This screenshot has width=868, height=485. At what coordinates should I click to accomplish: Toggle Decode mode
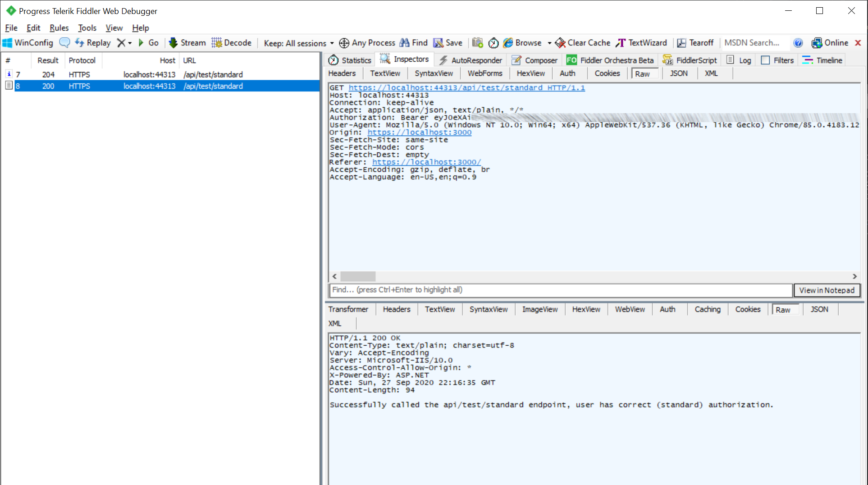(x=232, y=43)
